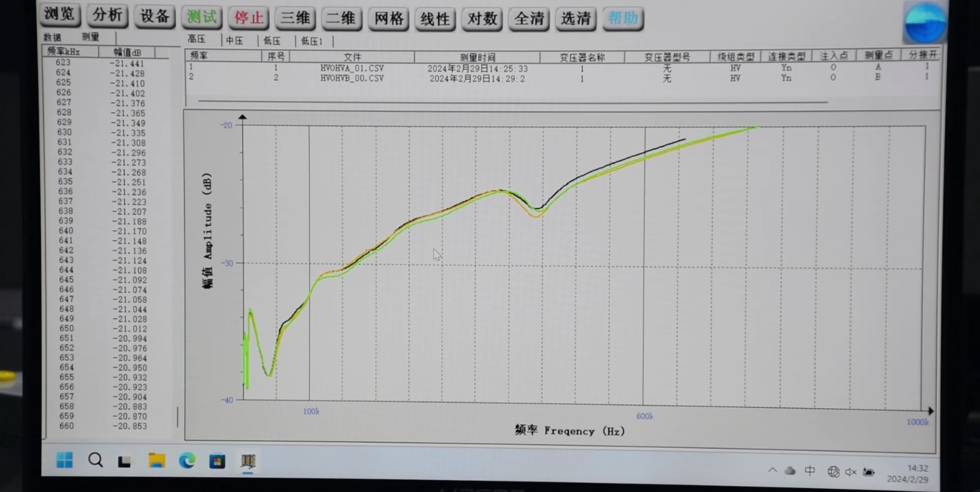Open the 测量 tab in left panel
This screenshot has height=492, width=980.
pos(90,37)
